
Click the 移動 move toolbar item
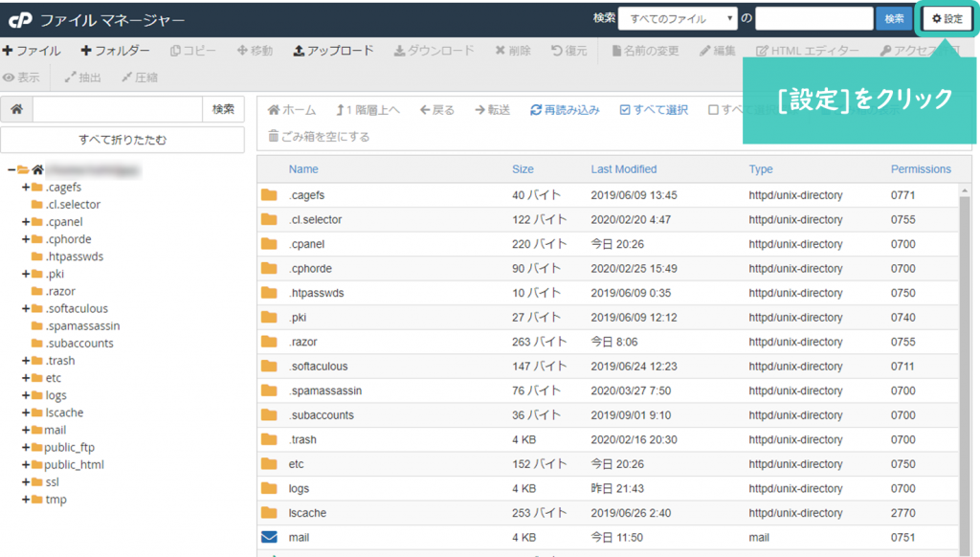click(x=255, y=51)
